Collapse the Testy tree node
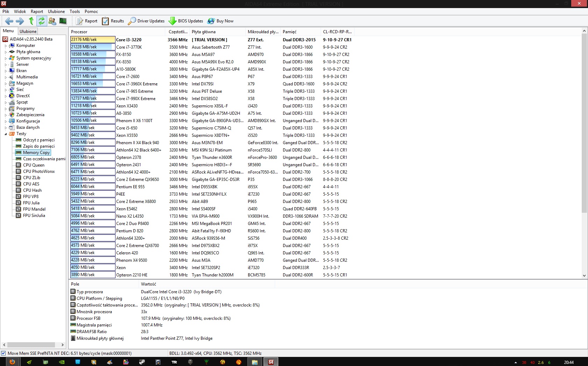The image size is (588, 366). tap(6, 134)
